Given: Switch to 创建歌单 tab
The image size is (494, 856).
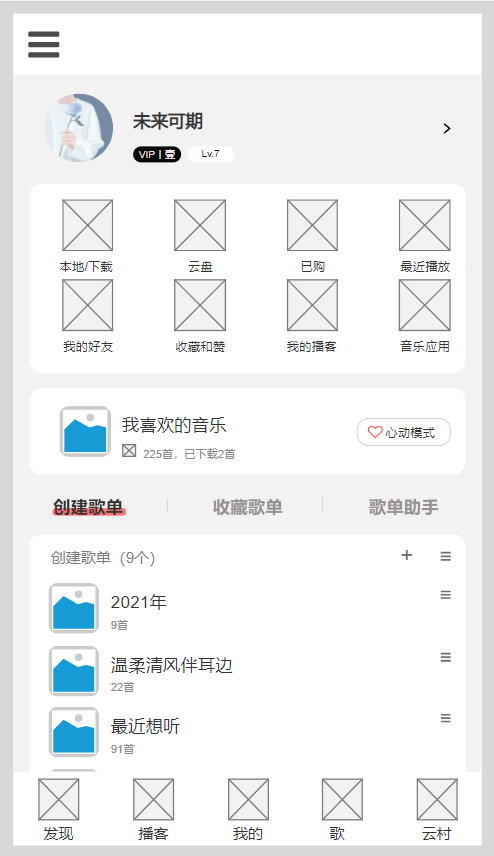Looking at the screenshot, I should (88, 507).
